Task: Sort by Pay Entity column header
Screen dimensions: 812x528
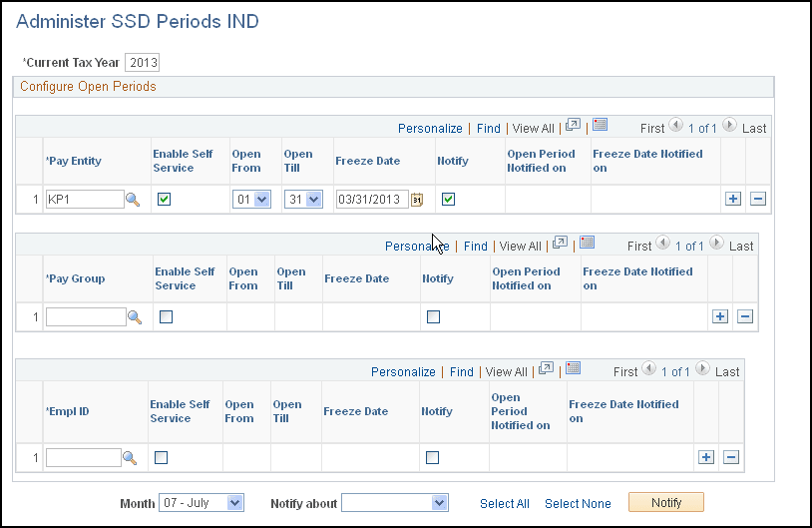Action: point(74,161)
